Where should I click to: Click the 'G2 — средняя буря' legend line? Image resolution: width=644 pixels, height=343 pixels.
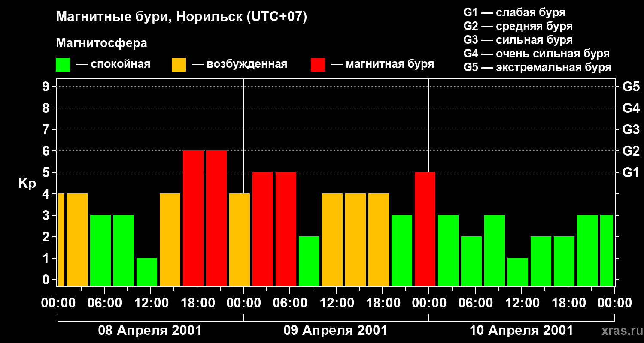pyautogui.click(x=518, y=26)
